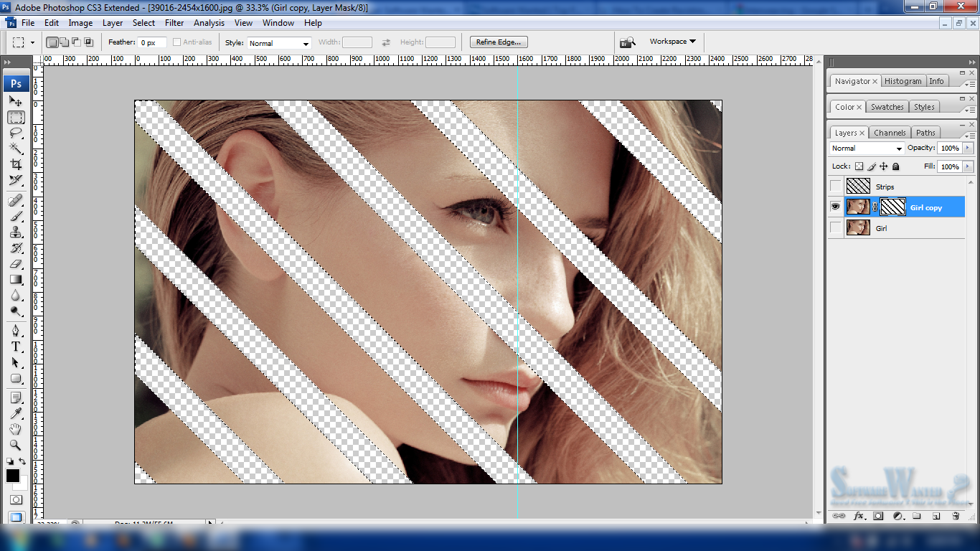Select the Gradient tool
Image resolution: width=980 pixels, height=551 pixels.
[x=16, y=279]
